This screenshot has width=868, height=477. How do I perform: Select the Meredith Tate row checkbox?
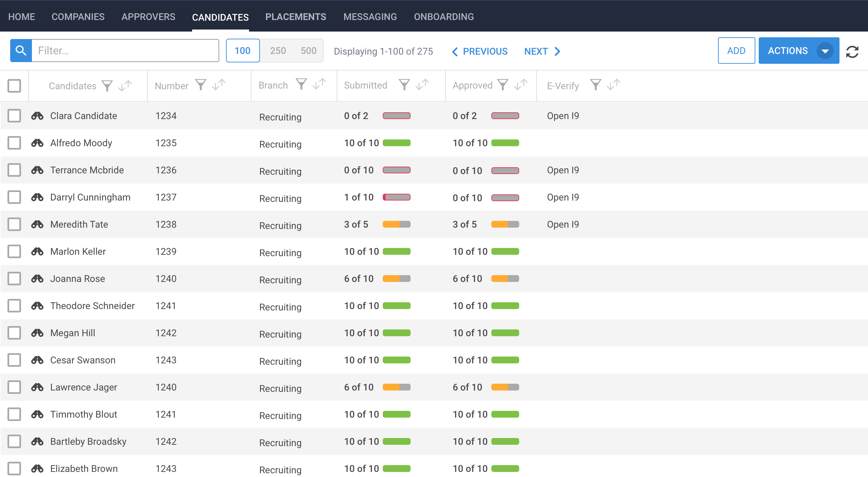tap(14, 224)
